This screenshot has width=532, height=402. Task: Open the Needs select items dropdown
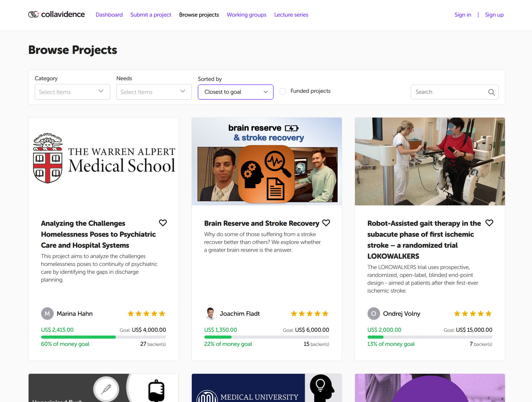pyautogui.click(x=154, y=92)
